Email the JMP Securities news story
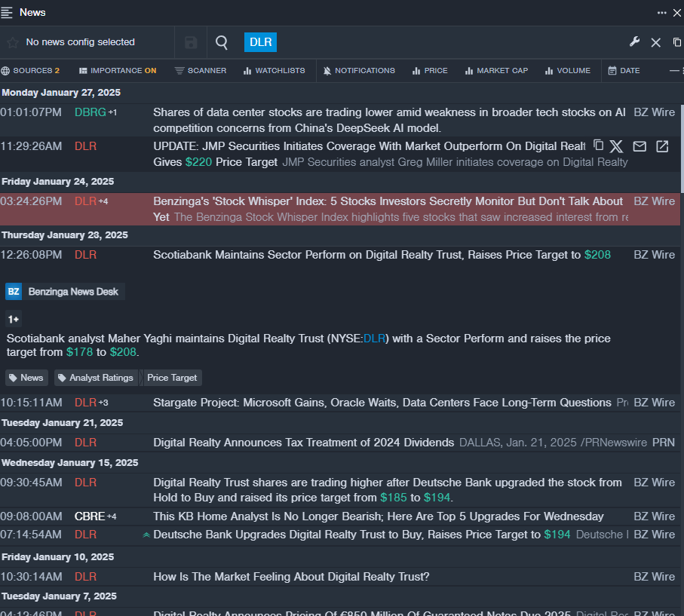 (640, 146)
